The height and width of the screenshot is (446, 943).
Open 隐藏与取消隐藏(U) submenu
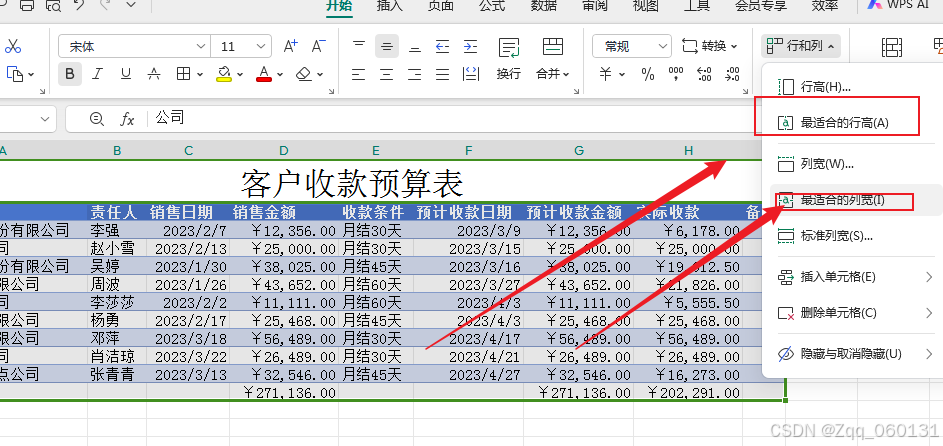(856, 354)
